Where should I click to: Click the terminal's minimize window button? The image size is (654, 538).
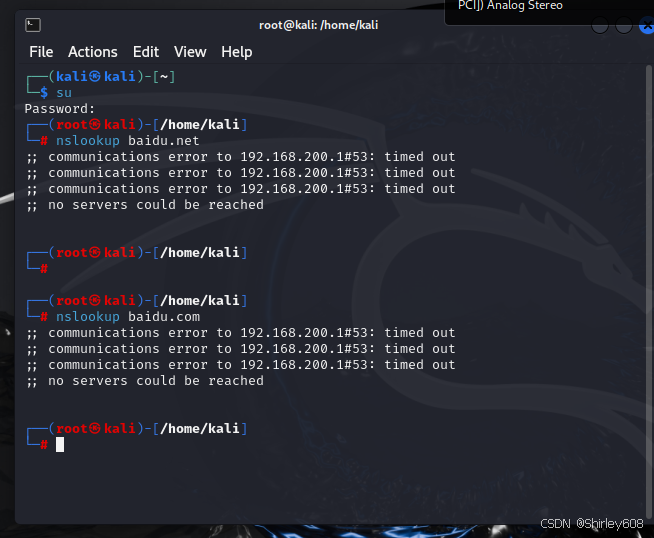(x=600, y=26)
